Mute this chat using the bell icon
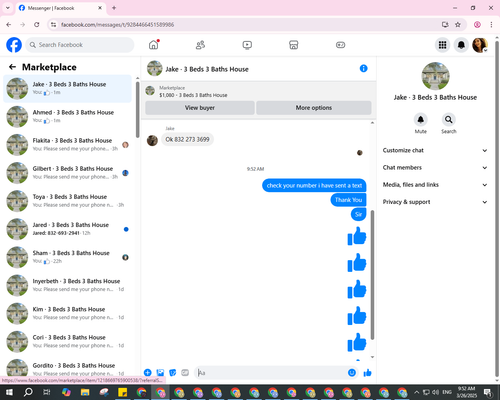 pyautogui.click(x=421, y=119)
